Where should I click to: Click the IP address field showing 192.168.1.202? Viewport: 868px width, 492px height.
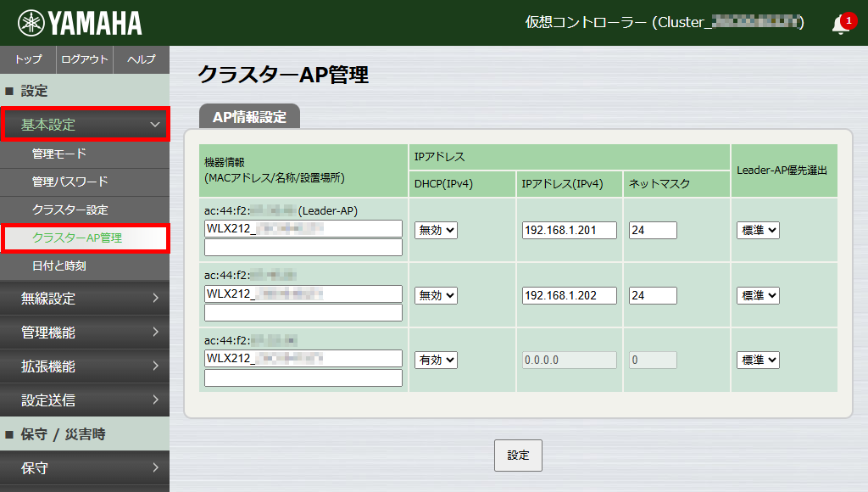point(569,294)
